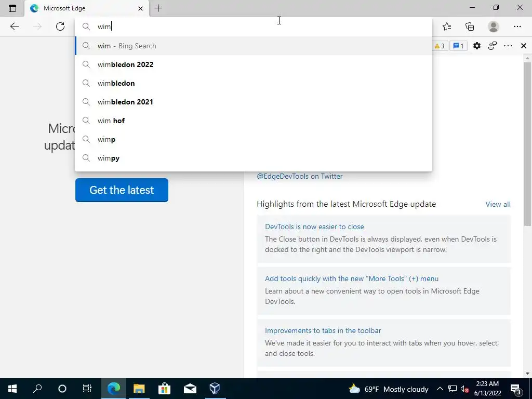
Task: Open the notification center icon
Action: (515, 389)
